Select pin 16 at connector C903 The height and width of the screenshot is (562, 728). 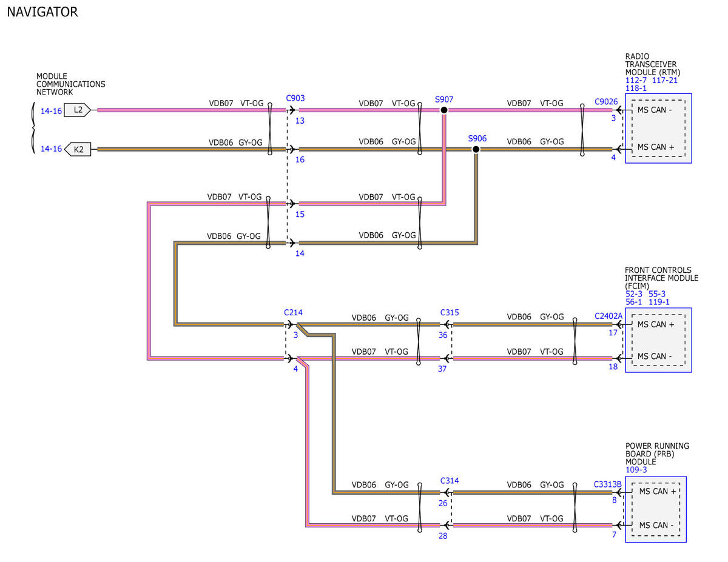(300, 159)
